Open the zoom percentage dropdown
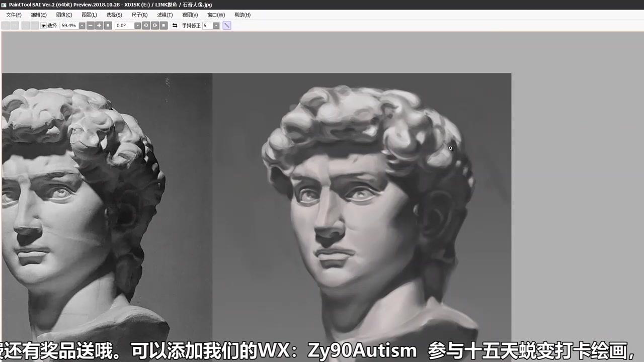 point(82,25)
